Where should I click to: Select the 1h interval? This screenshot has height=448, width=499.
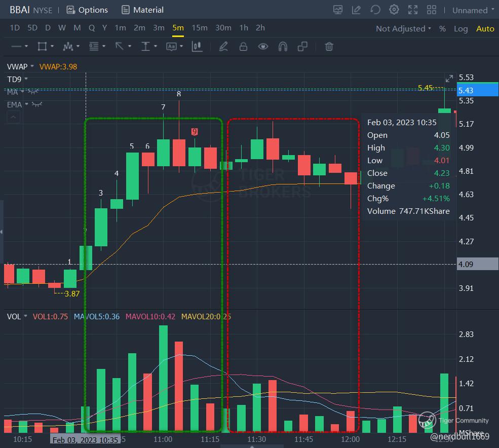pyautogui.click(x=244, y=28)
